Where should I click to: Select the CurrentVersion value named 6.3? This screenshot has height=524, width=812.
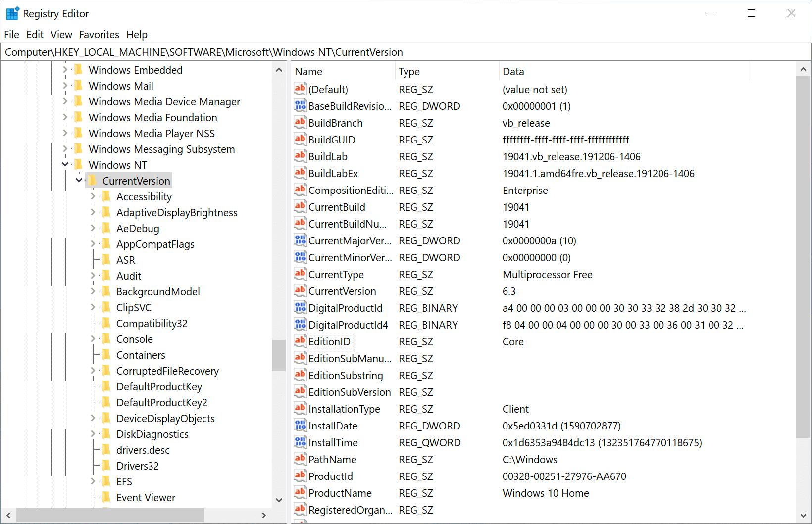[342, 291]
